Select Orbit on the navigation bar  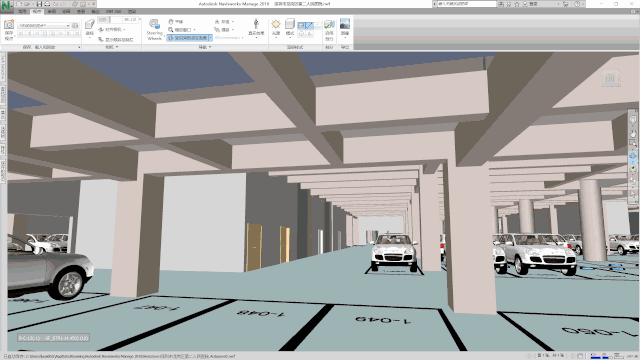coord(633,156)
